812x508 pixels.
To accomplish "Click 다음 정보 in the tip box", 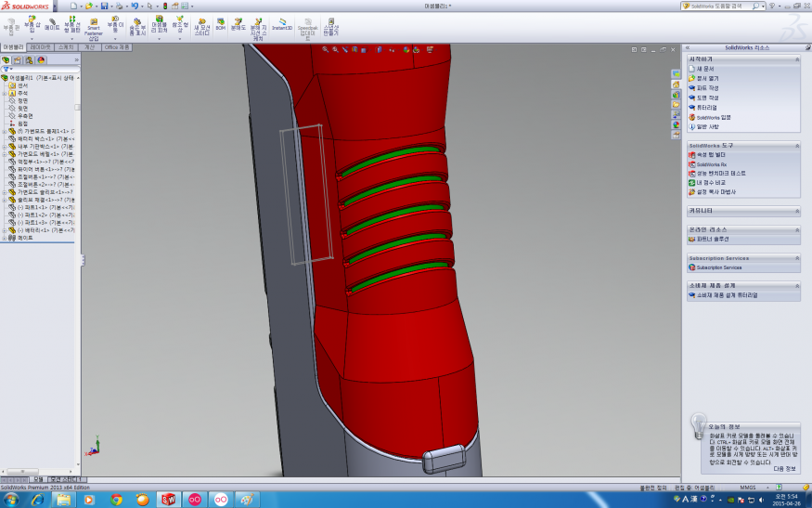I will (784, 469).
